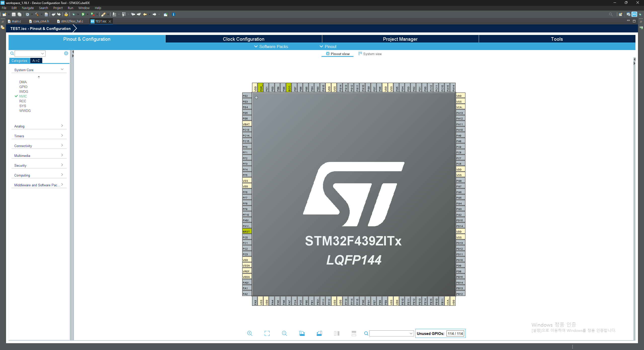
Task: Start debugging with the bug icon
Action: (x=73, y=14)
